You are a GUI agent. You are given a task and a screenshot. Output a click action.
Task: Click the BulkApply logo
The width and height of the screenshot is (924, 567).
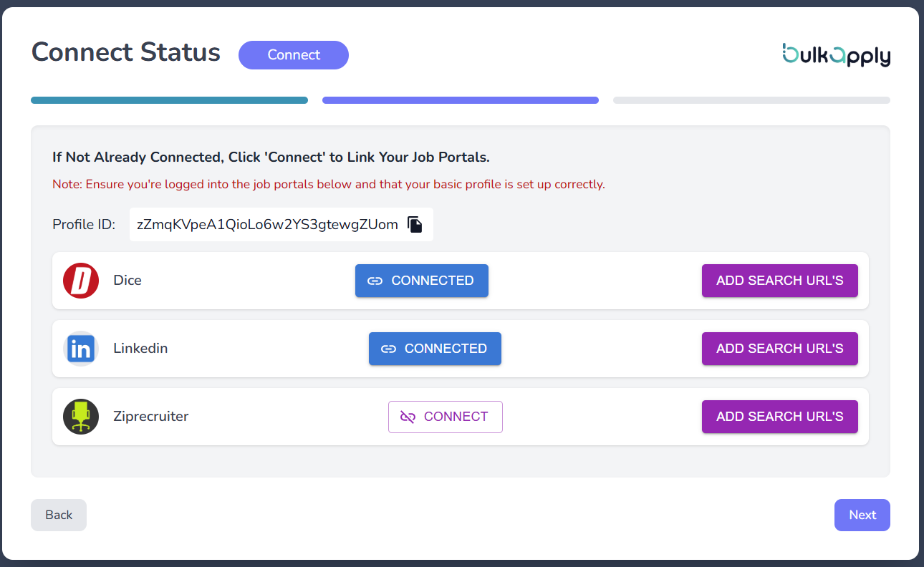coord(836,55)
